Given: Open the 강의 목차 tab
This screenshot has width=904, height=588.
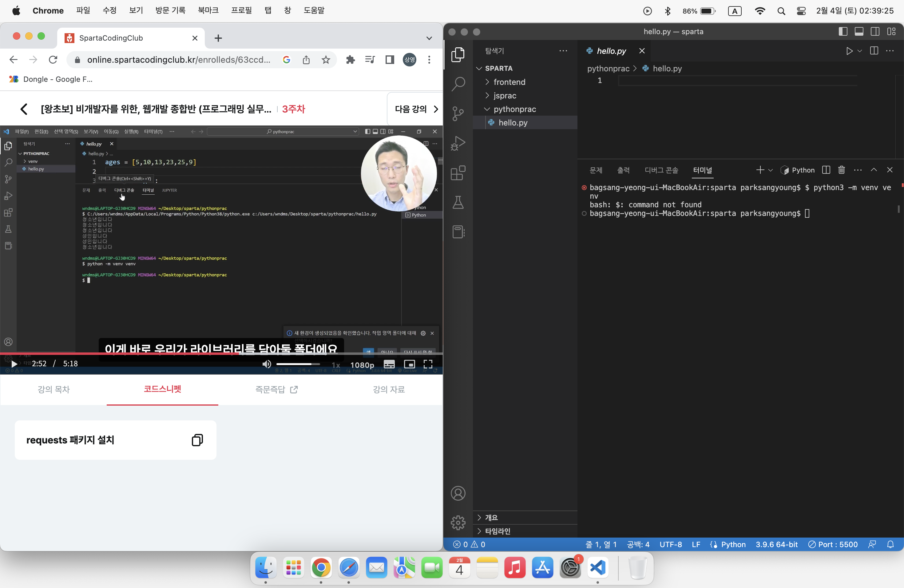Looking at the screenshot, I should tap(54, 389).
